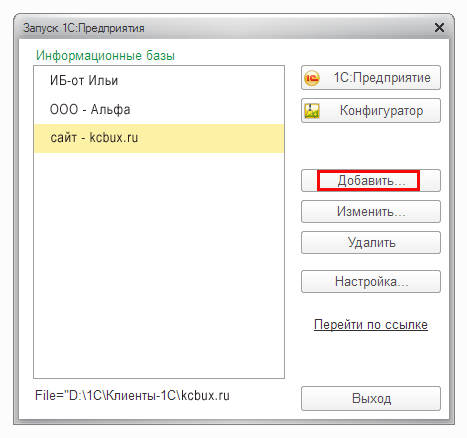Click empty area of the infobase list
The width and height of the screenshot is (467, 438).
[159, 265]
